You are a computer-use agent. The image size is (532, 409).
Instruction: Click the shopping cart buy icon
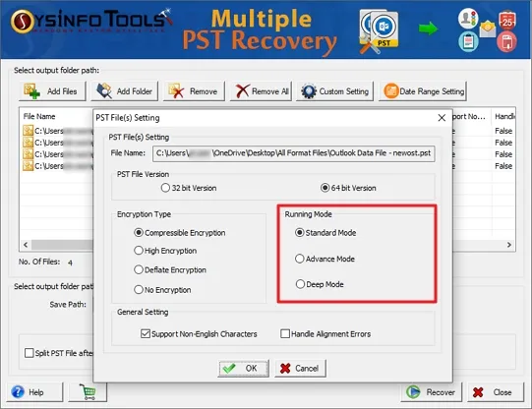click(88, 392)
